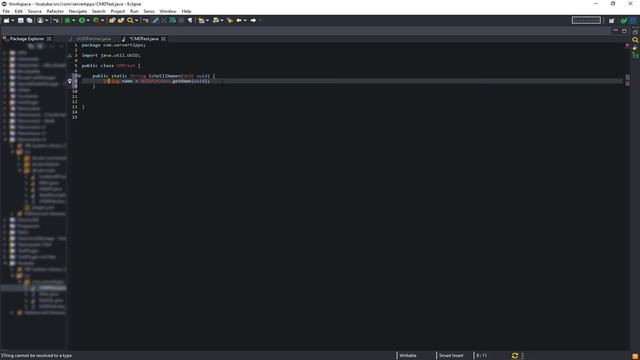The image size is (640, 360).
Task: Collapse the method fold marker on line 7
Action: click(x=80, y=76)
